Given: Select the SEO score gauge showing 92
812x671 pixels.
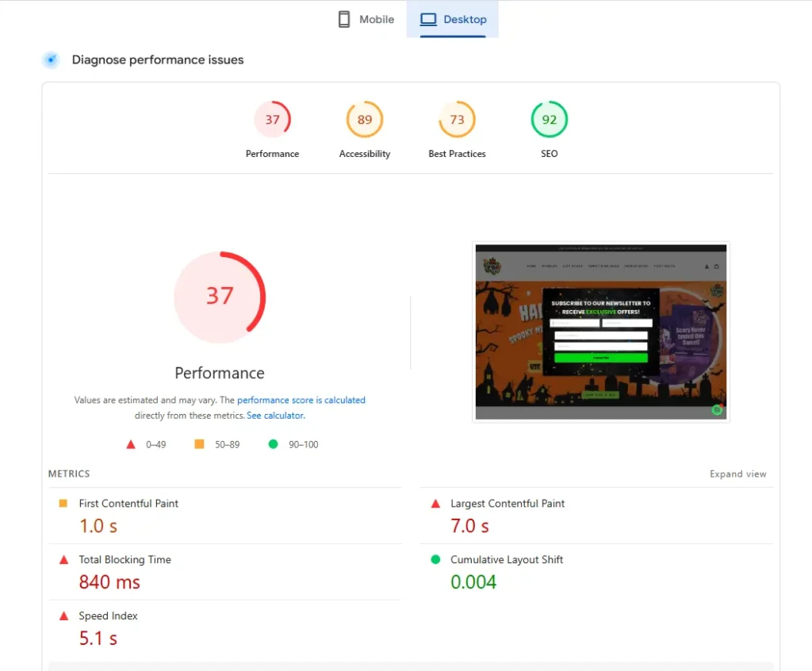Looking at the screenshot, I should (x=549, y=119).
